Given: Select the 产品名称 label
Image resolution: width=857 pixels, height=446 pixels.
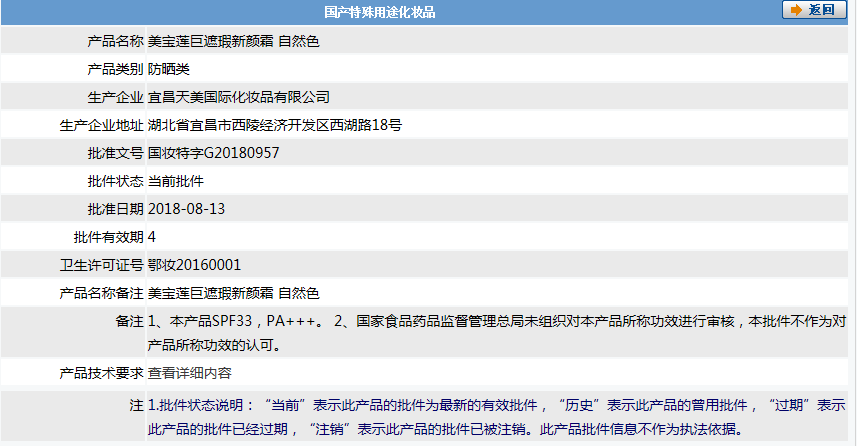Looking at the screenshot, I should (115, 42).
